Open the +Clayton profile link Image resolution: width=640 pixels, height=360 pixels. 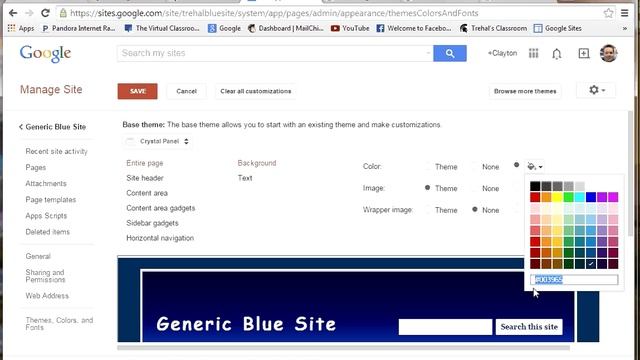tap(502, 53)
